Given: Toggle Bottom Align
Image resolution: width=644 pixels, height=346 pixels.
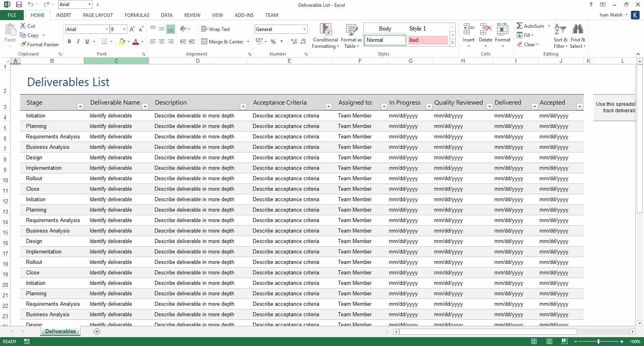Looking at the screenshot, I should [171, 29].
